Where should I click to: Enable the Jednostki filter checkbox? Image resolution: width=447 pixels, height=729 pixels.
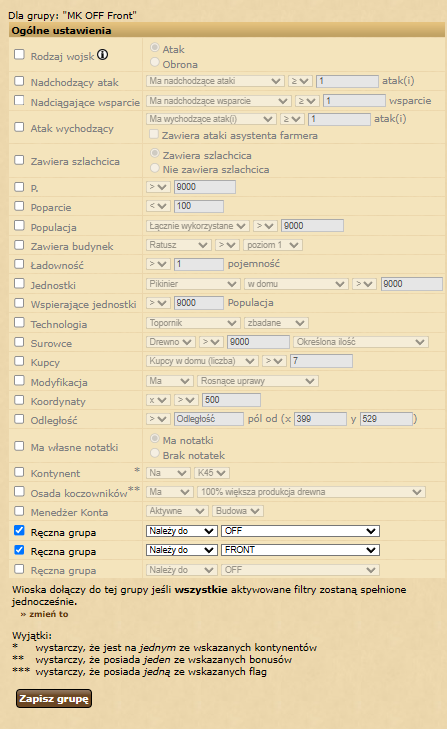coord(19,283)
